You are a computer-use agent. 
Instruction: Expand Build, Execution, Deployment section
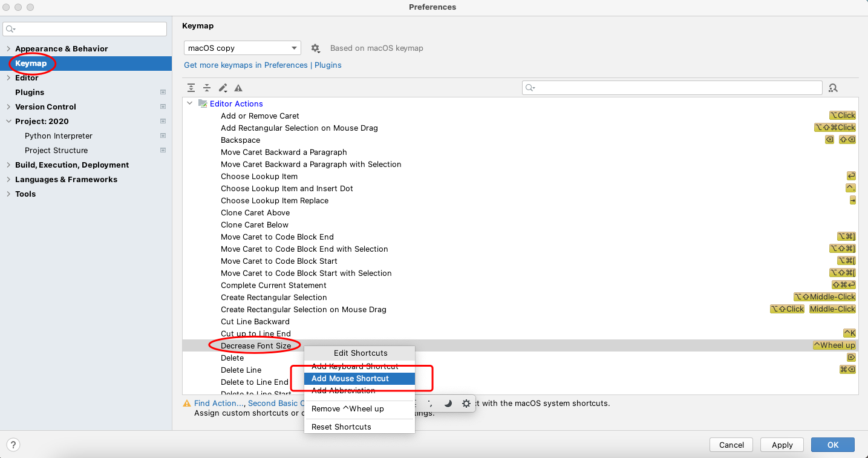click(8, 165)
